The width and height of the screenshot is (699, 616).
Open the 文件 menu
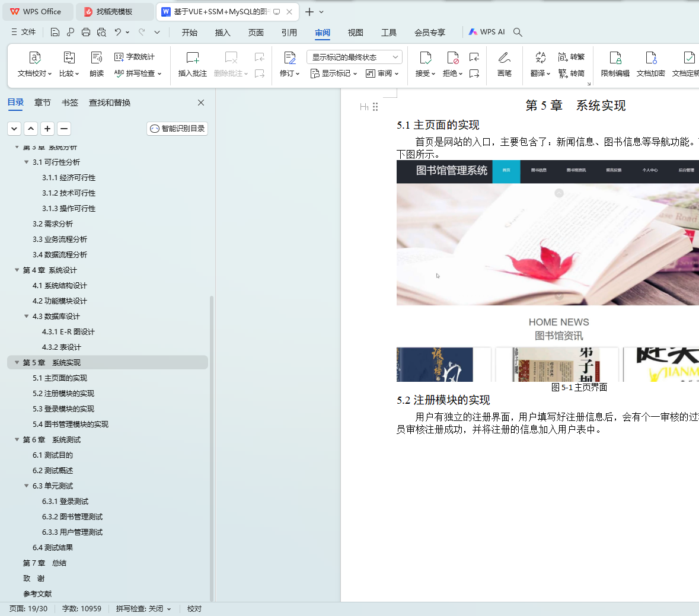[x=23, y=32]
